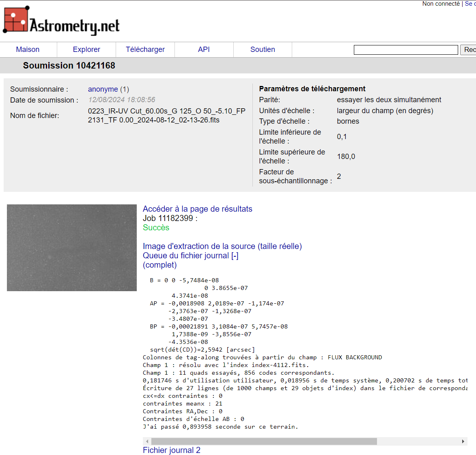Open the submitted sky image thumbnail

click(x=72, y=247)
